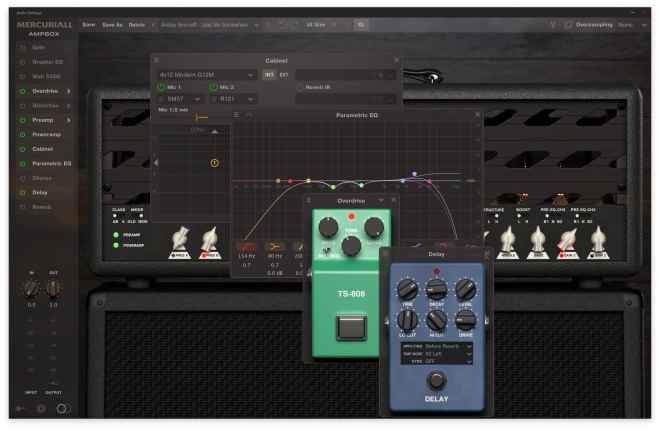
Task: Toggle power for Poweramp module in sidebar
Action: pos(23,135)
